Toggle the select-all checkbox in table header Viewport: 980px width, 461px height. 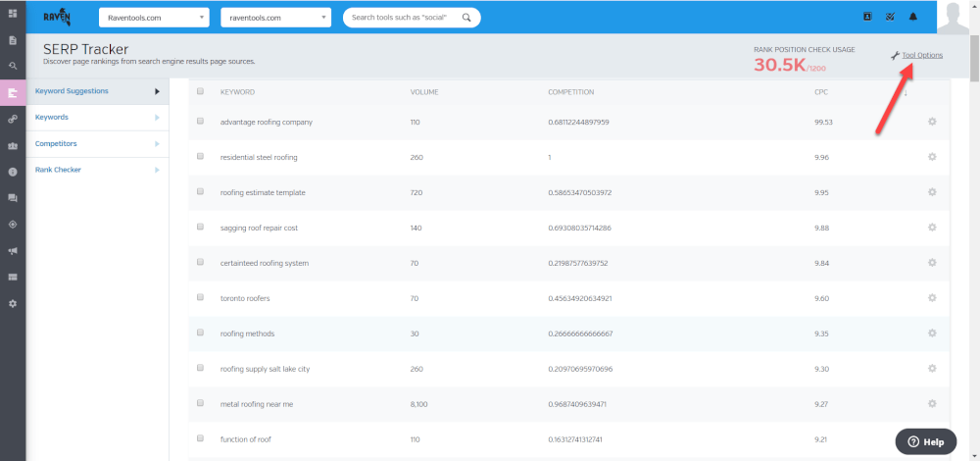coord(201,91)
